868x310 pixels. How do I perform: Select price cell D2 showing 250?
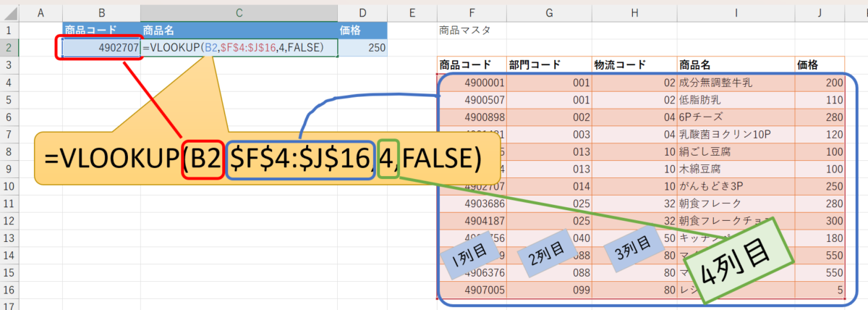pyautogui.click(x=363, y=48)
